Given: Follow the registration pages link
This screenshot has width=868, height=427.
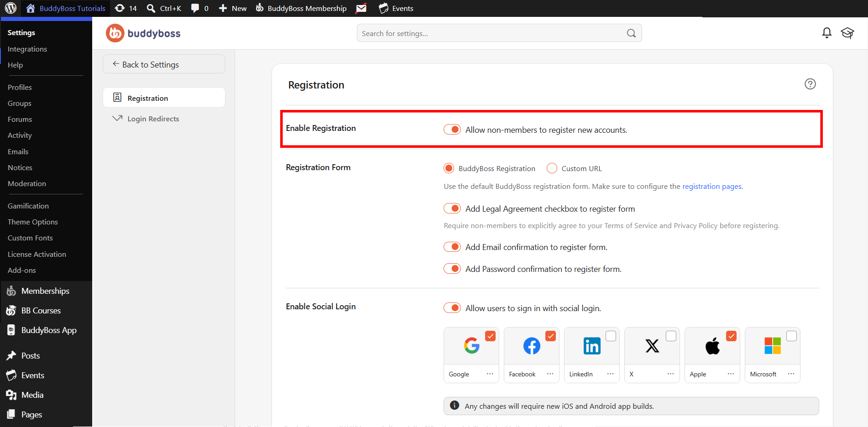Looking at the screenshot, I should [x=712, y=186].
